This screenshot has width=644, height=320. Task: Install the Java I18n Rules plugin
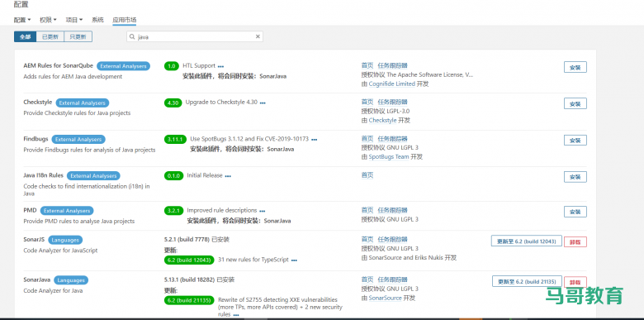click(575, 177)
